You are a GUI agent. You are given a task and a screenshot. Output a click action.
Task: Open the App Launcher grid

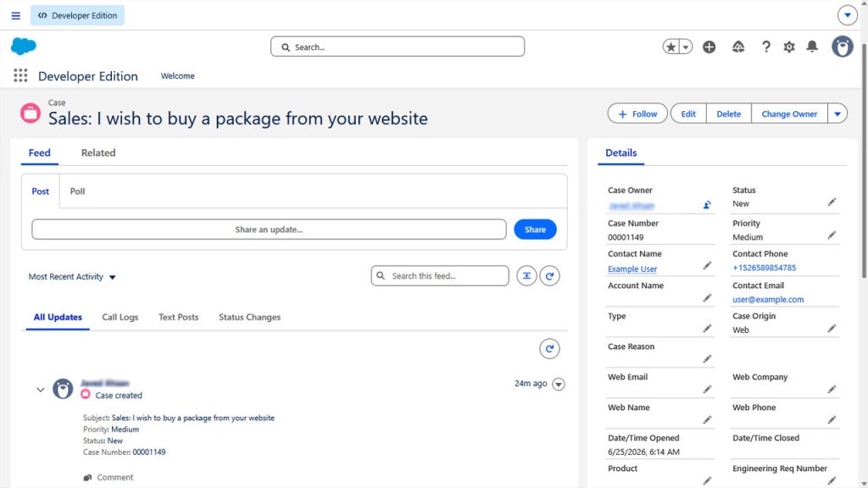[x=20, y=75]
